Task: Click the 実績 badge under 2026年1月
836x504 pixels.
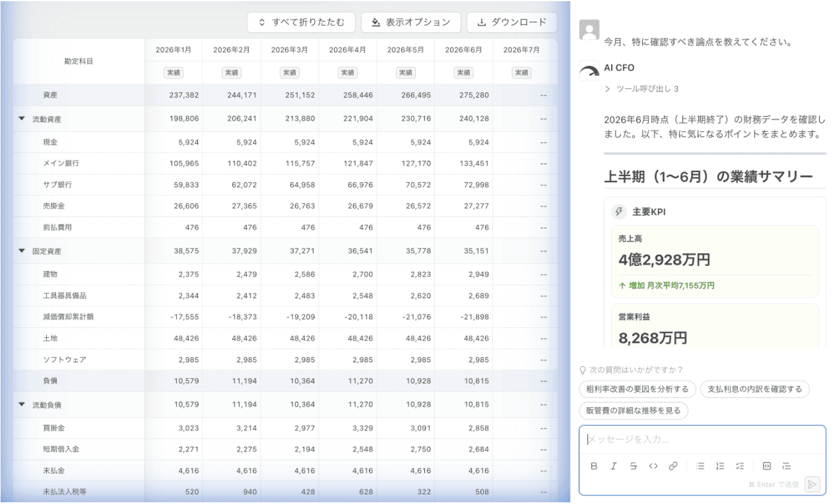Action: point(174,73)
